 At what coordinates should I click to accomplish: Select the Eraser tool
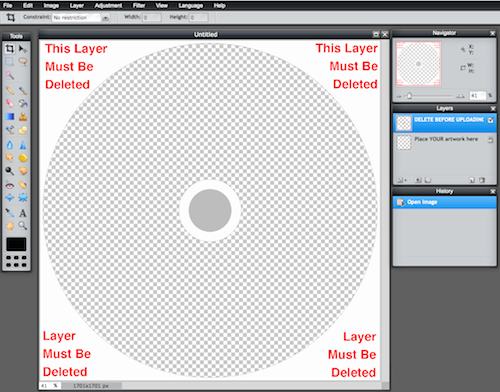(10, 103)
